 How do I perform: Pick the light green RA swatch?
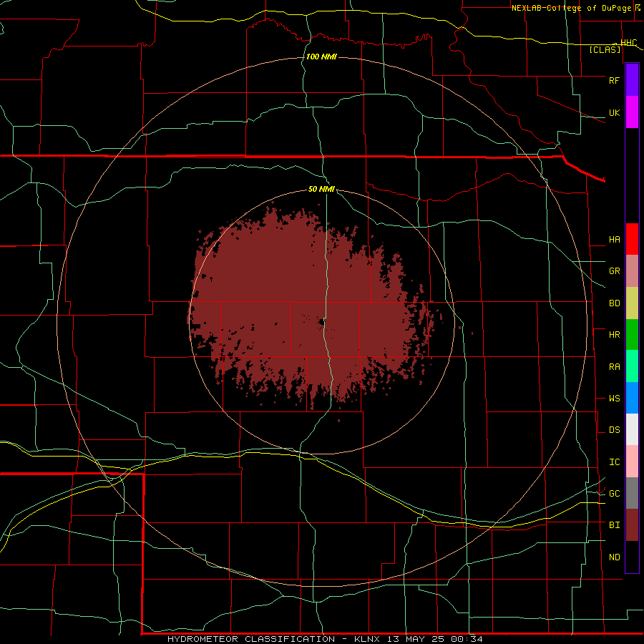632,366
